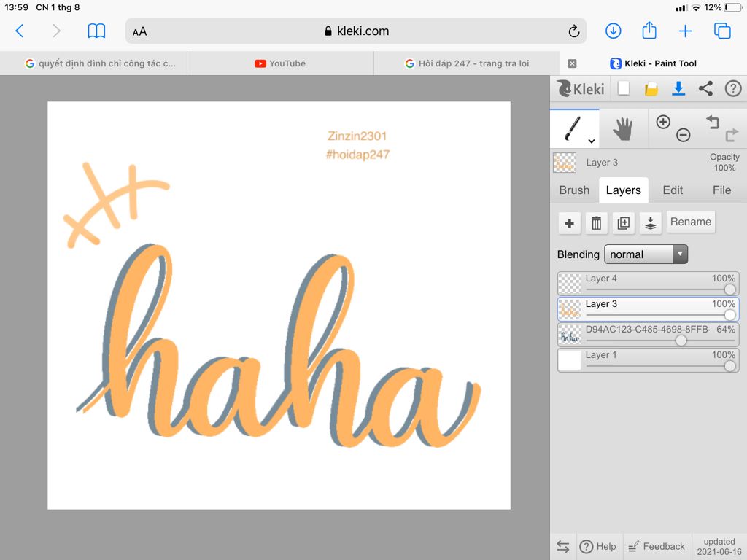747x560 pixels.
Task: Undo the last action
Action: tap(712, 122)
